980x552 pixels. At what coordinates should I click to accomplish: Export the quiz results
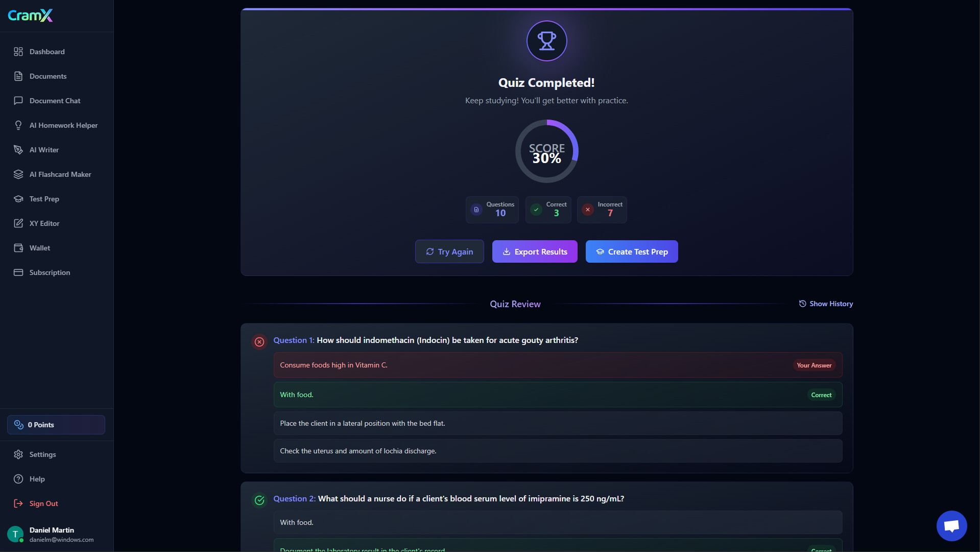535,251
